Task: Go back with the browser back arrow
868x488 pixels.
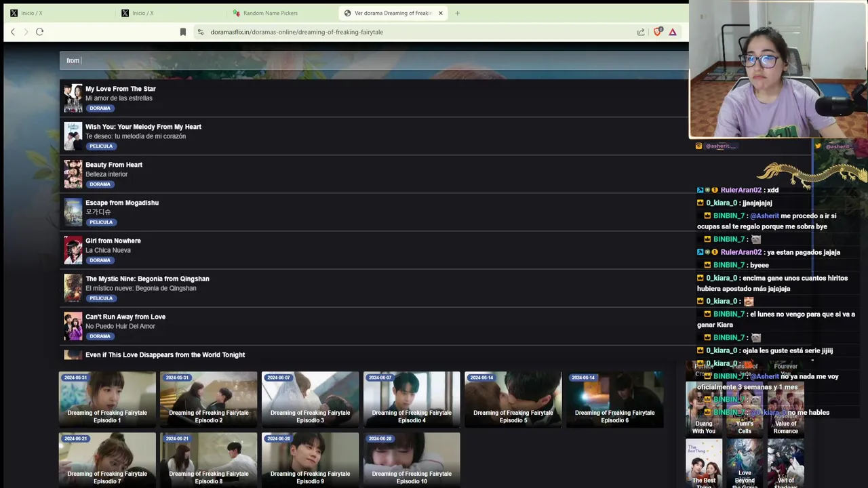Action: pos(12,32)
